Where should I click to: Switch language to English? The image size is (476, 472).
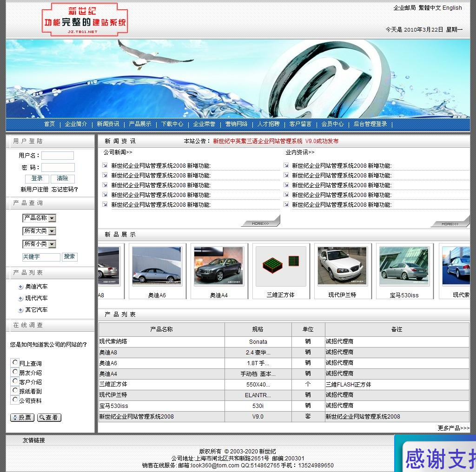point(452,8)
